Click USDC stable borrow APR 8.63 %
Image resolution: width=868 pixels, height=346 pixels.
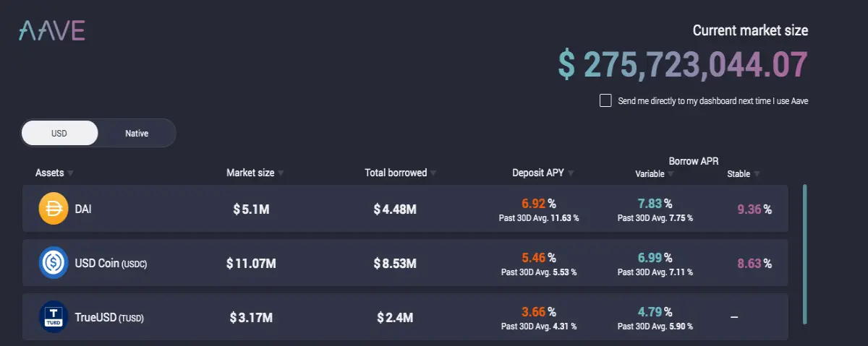(x=754, y=264)
